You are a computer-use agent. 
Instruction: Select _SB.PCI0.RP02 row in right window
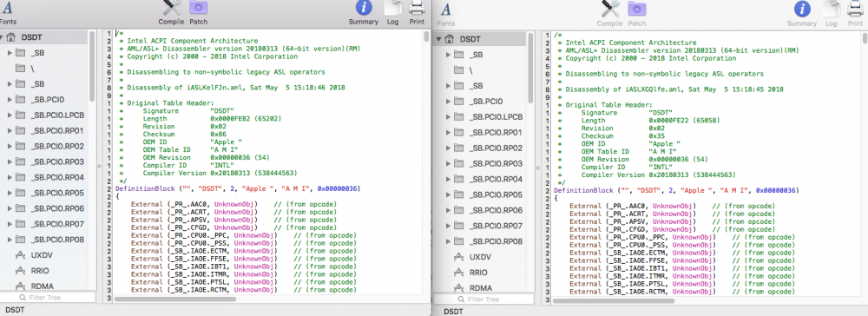[480, 148]
